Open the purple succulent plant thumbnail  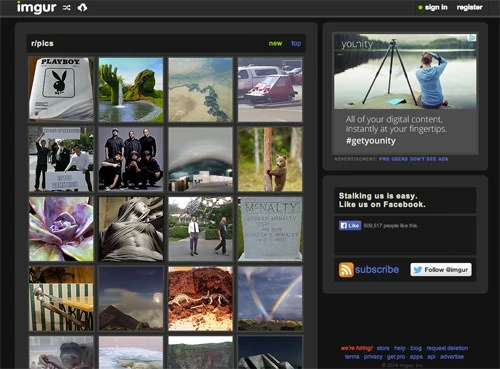pyautogui.click(x=61, y=229)
